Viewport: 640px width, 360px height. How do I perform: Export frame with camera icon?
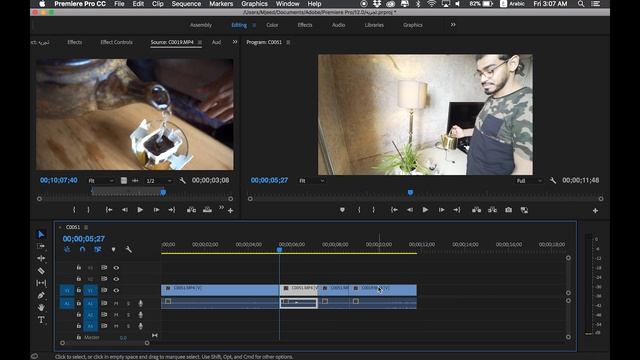[x=508, y=210]
